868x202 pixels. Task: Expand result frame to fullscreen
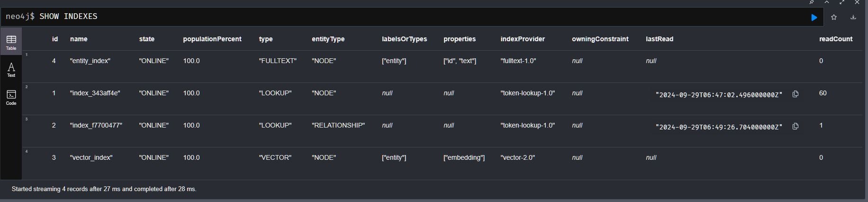(842, 2)
